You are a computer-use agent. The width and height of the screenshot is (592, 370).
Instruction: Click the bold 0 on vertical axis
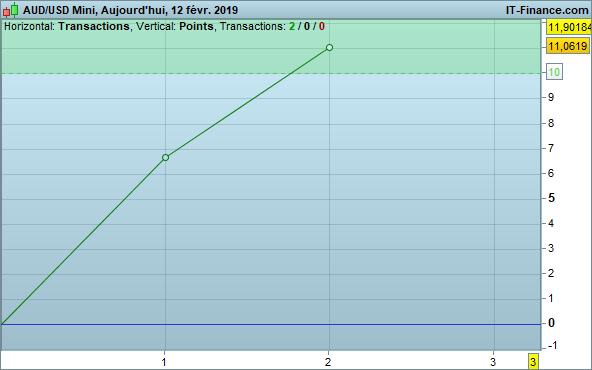tap(551, 323)
